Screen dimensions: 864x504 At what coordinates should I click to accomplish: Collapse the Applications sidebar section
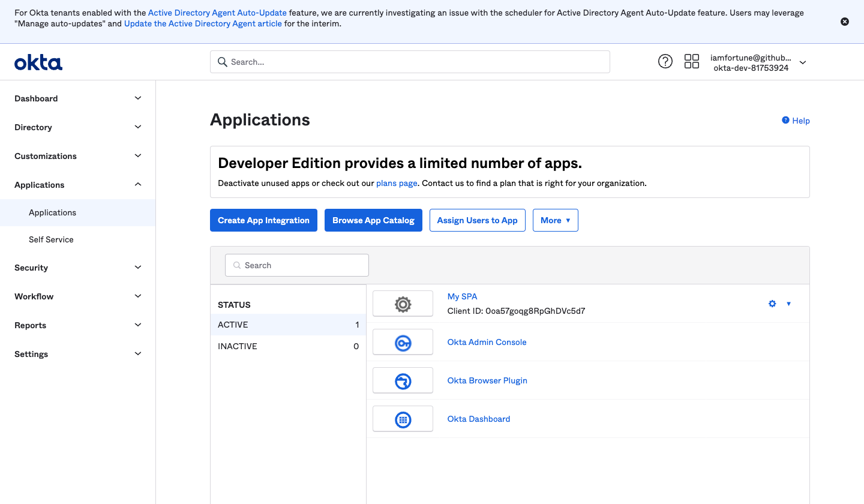pyautogui.click(x=77, y=184)
